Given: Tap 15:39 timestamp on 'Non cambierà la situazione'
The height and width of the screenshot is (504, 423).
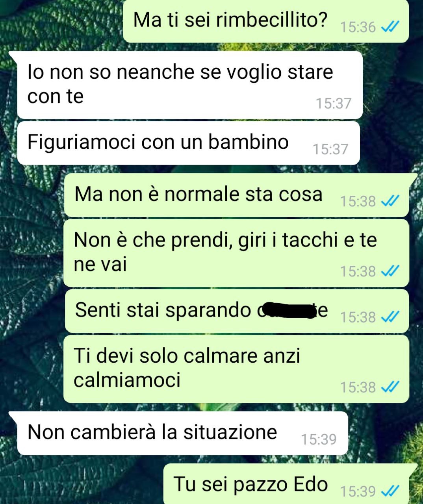Looking at the screenshot, I should click(x=319, y=439).
